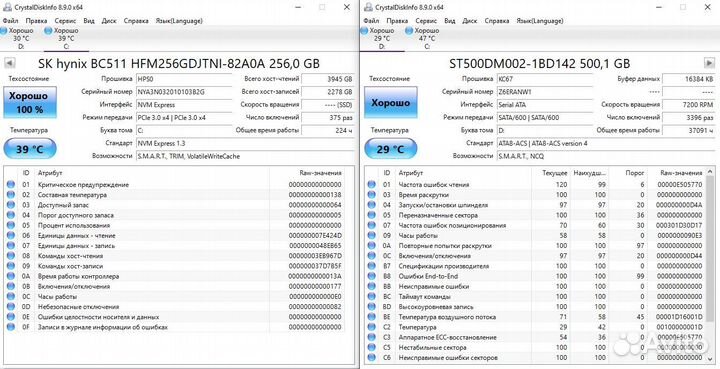Click status icon of Критическое предупреждение row

11,184
